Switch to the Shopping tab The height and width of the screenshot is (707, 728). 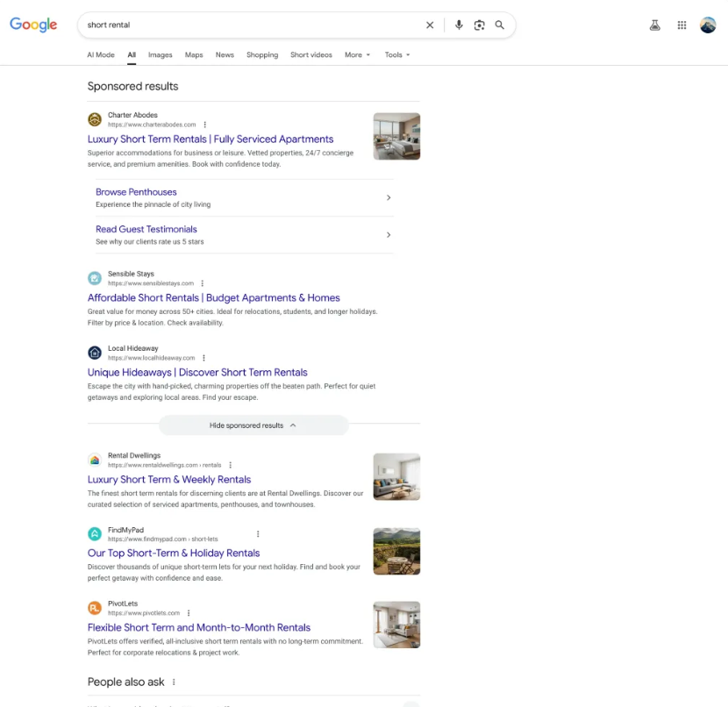coord(261,54)
